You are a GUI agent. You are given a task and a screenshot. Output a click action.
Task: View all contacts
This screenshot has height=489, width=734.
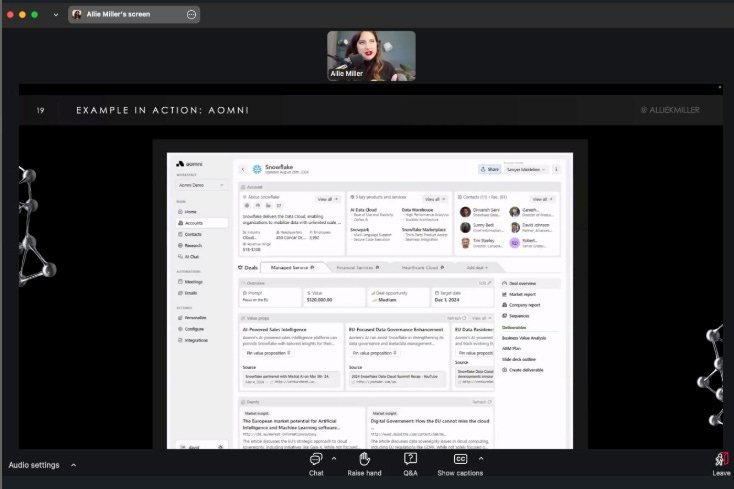coord(543,199)
